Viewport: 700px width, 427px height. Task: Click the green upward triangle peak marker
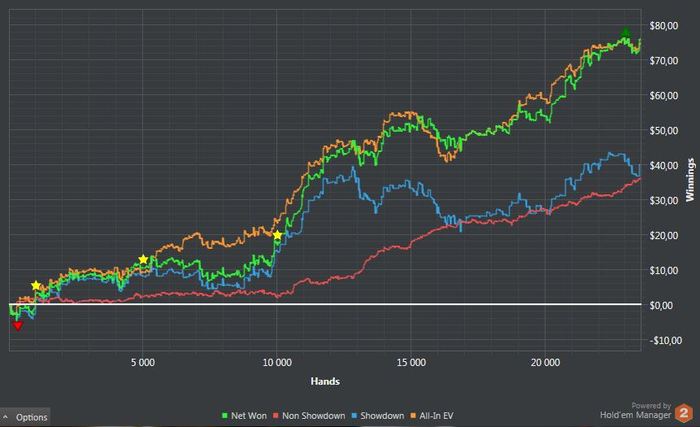click(625, 32)
